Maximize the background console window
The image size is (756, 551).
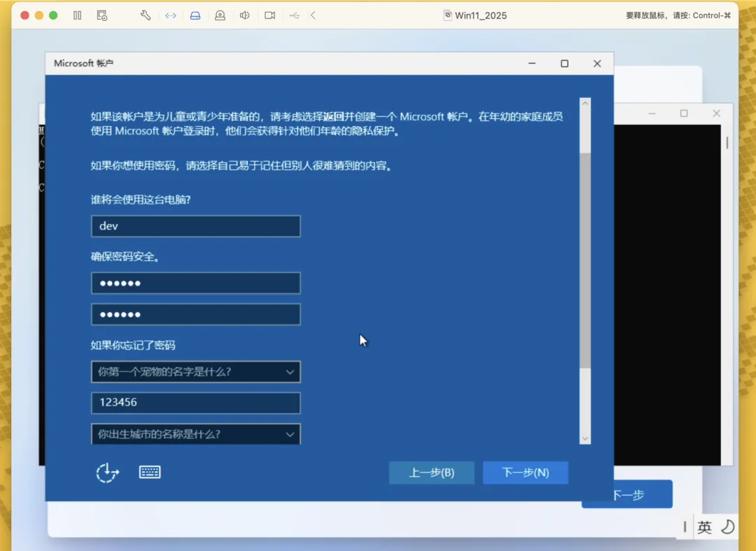point(684,113)
